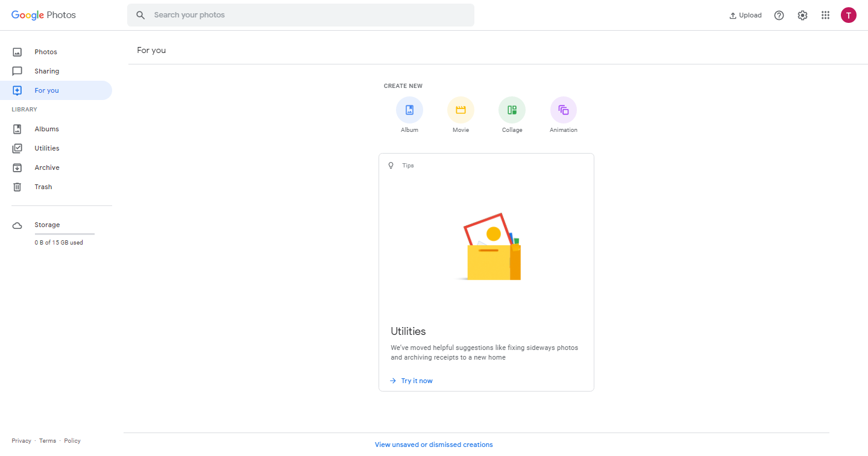868x456 pixels.
Task: Create a new Movie via yellow icon
Action: point(461,110)
